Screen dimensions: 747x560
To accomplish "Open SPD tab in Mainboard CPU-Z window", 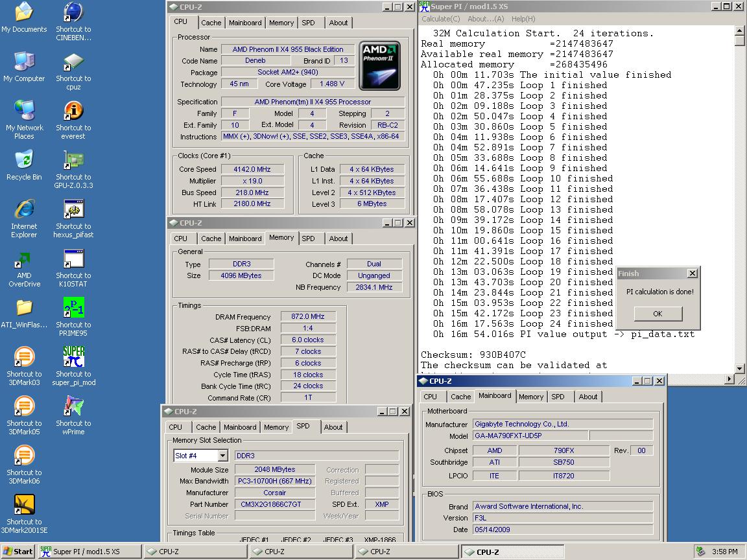I will (558, 397).
